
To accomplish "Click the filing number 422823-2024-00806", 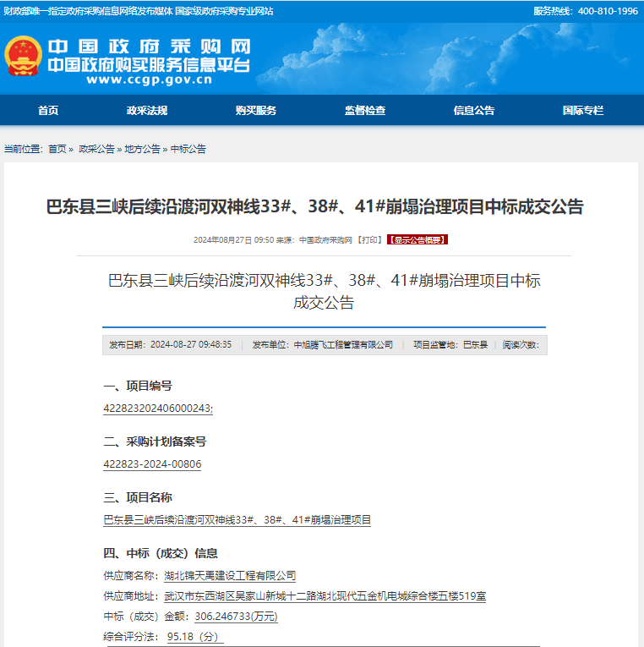I will pyautogui.click(x=152, y=464).
